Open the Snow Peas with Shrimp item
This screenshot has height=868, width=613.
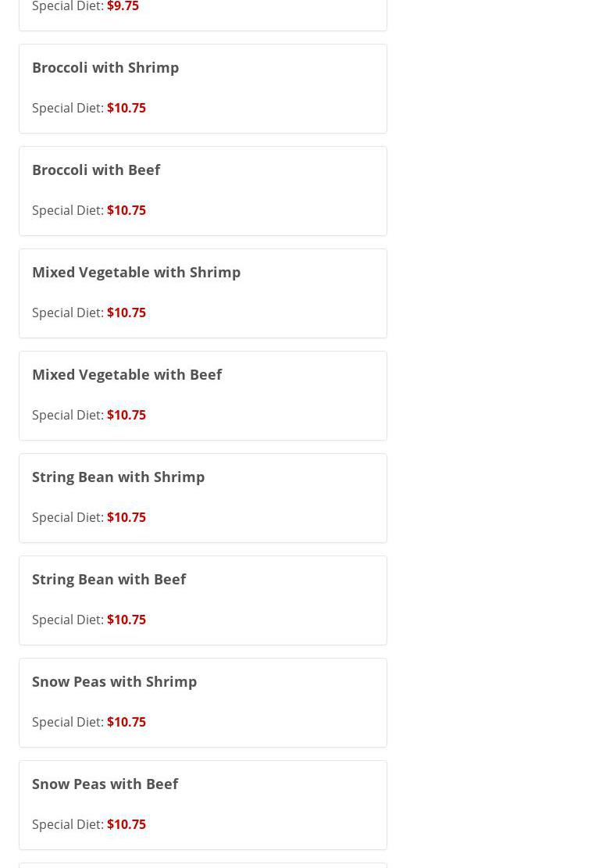114,681
